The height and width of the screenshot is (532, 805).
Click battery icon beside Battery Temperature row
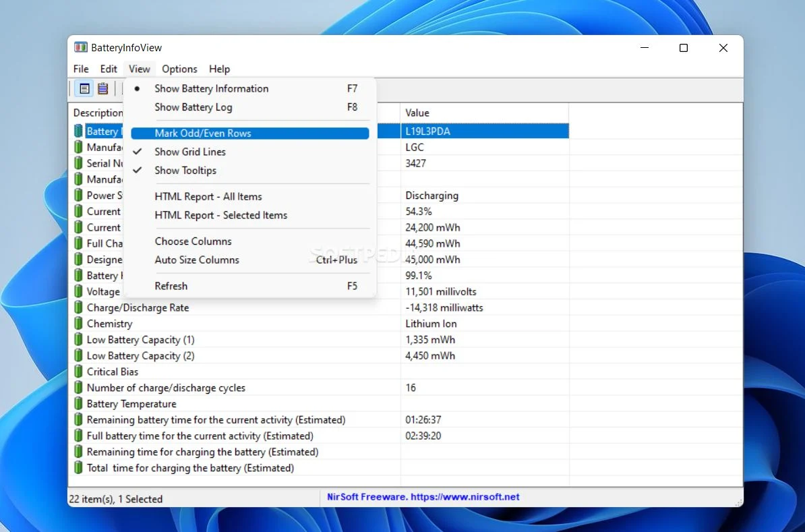[78, 404]
